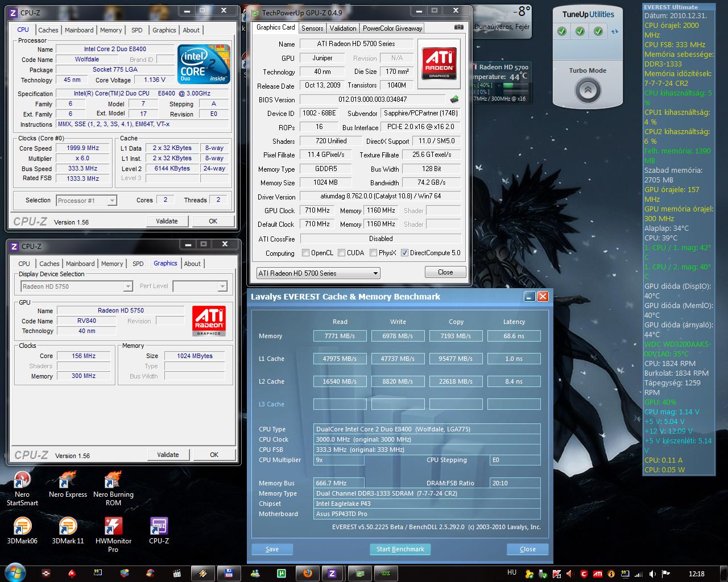Screen dimensions: 728x582
Task: Click Save in EVEREST benchmark window
Action: tap(272, 549)
